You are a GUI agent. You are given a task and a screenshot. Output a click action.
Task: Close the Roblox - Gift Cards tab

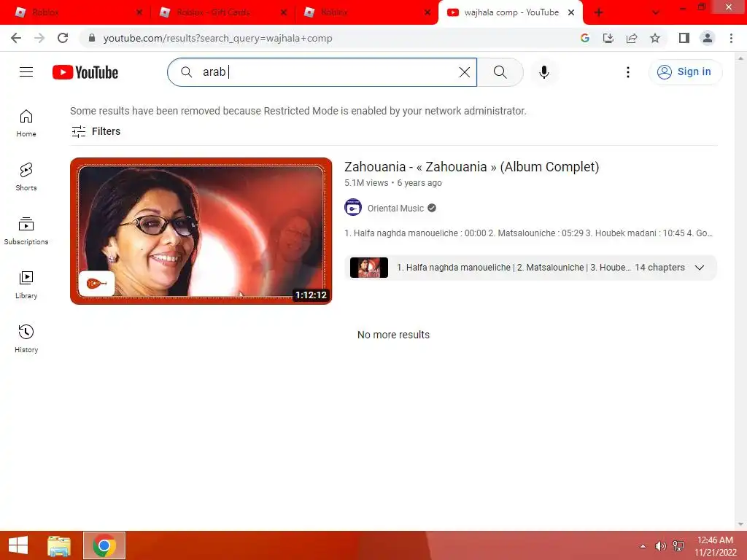click(284, 12)
